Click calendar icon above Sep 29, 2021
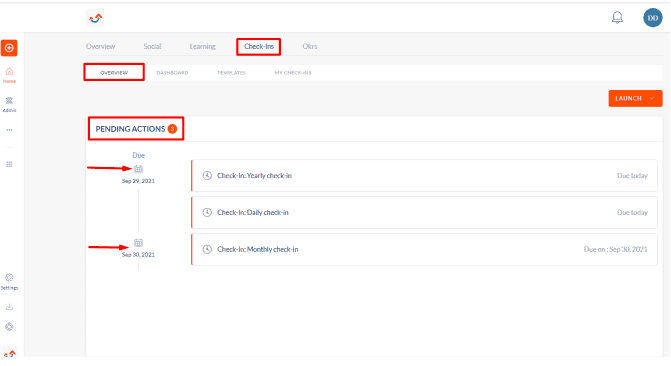The width and height of the screenshot is (671, 366). 138,169
